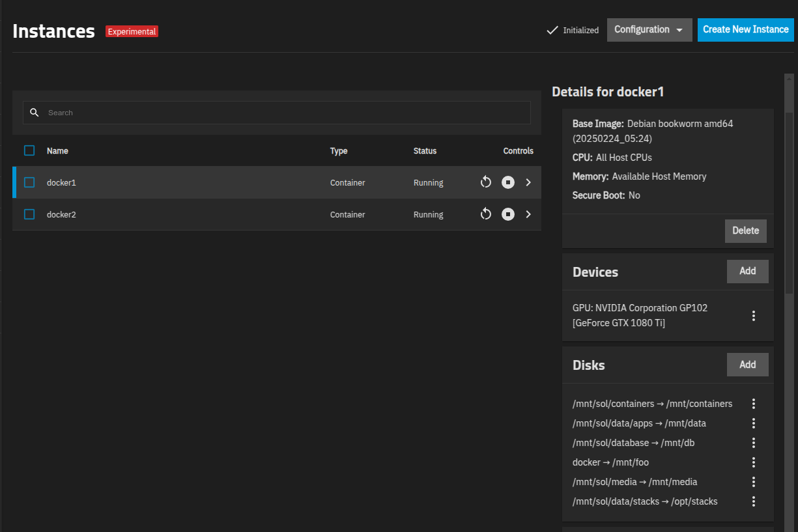Select the docker1 row checkbox
Screen dimensions: 798x532
(29, 182)
